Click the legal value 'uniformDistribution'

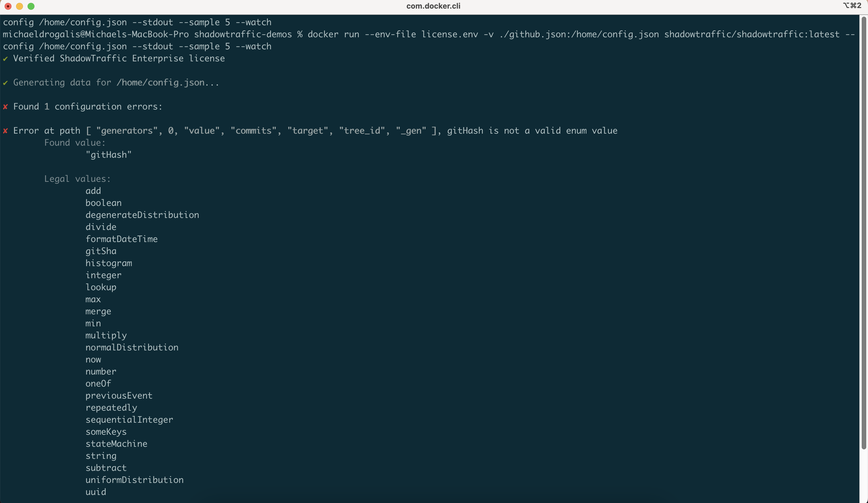(x=134, y=480)
